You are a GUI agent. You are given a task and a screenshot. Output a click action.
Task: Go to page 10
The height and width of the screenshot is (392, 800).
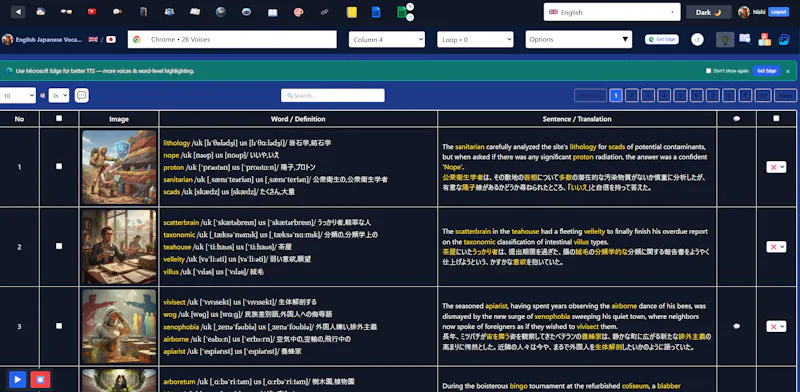763,95
